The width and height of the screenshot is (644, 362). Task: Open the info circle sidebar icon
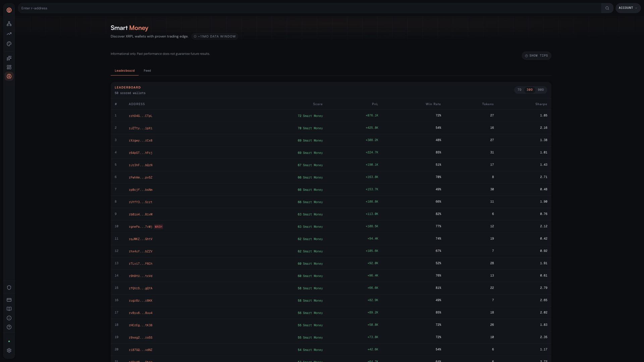9,318
